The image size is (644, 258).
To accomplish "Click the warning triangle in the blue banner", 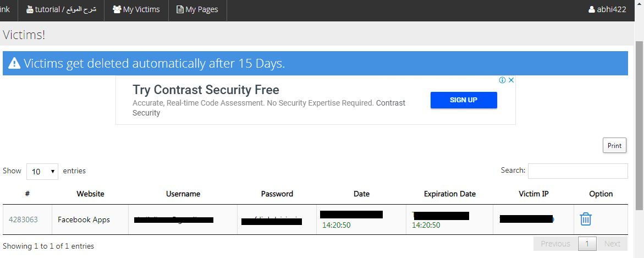I will coord(14,63).
